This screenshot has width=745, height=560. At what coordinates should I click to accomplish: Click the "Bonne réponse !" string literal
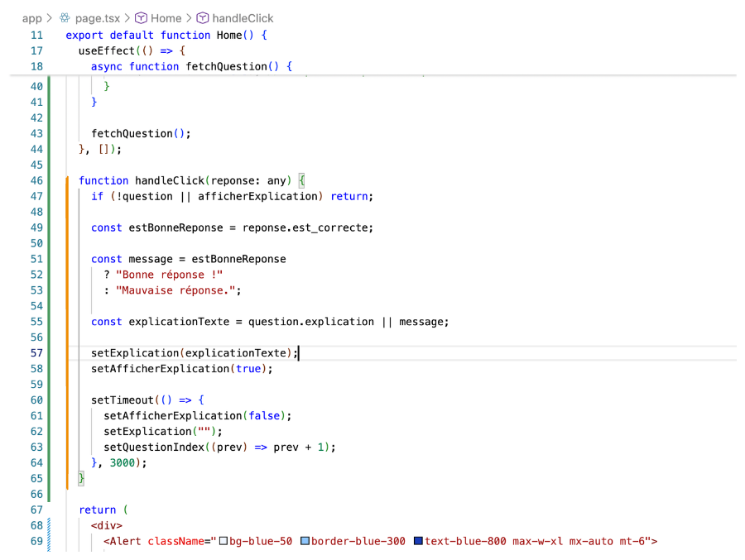coord(170,275)
